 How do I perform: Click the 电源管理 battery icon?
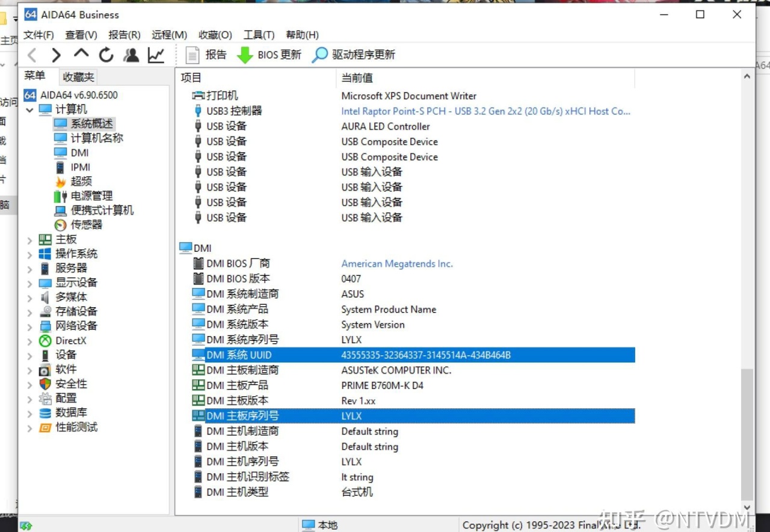point(60,196)
